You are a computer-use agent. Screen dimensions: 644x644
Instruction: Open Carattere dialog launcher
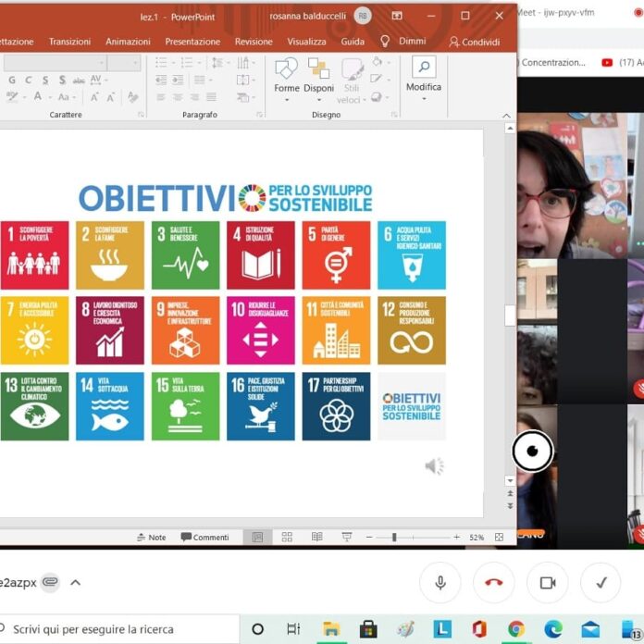141,115
